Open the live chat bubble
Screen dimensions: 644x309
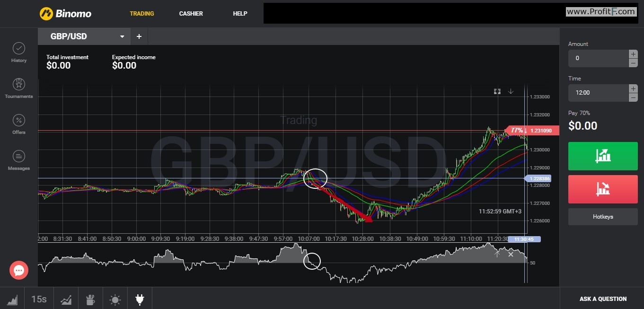click(x=19, y=270)
